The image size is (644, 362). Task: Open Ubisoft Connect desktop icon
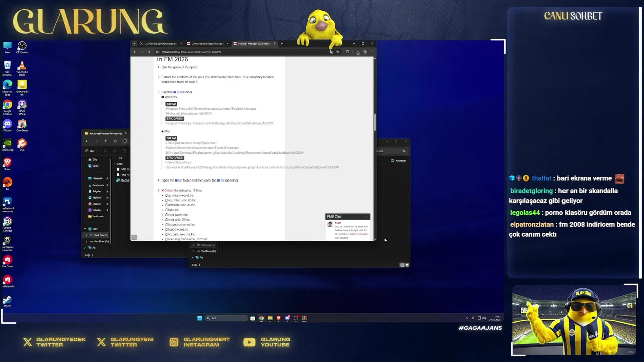[x=7, y=225]
